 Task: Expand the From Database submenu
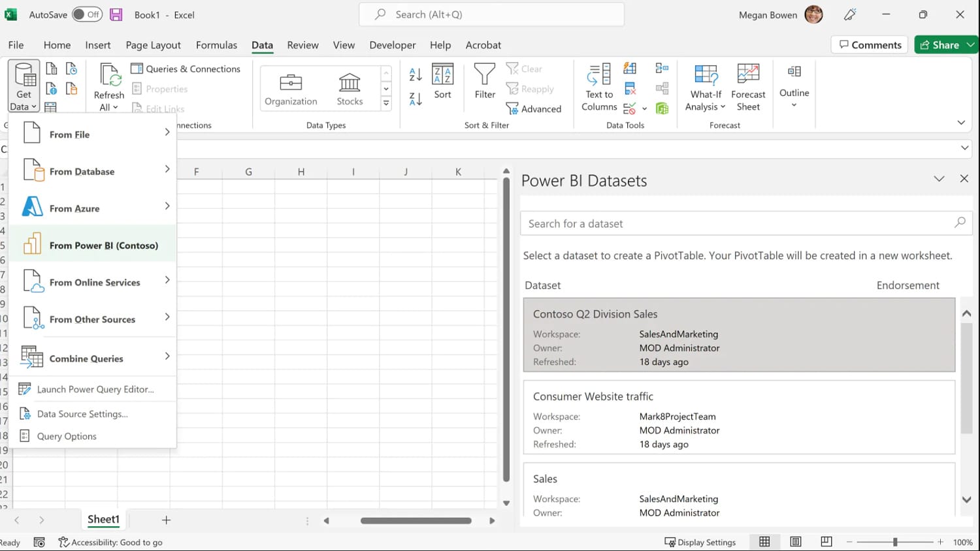(x=93, y=171)
